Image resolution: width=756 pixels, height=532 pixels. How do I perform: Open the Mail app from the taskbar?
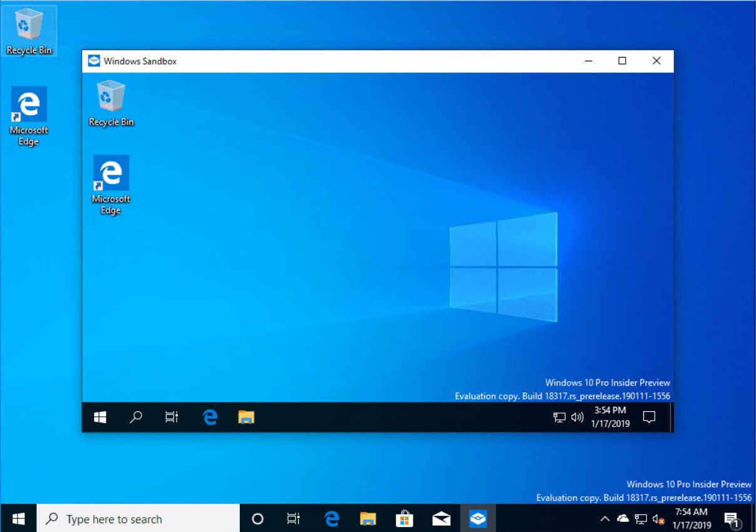440,518
